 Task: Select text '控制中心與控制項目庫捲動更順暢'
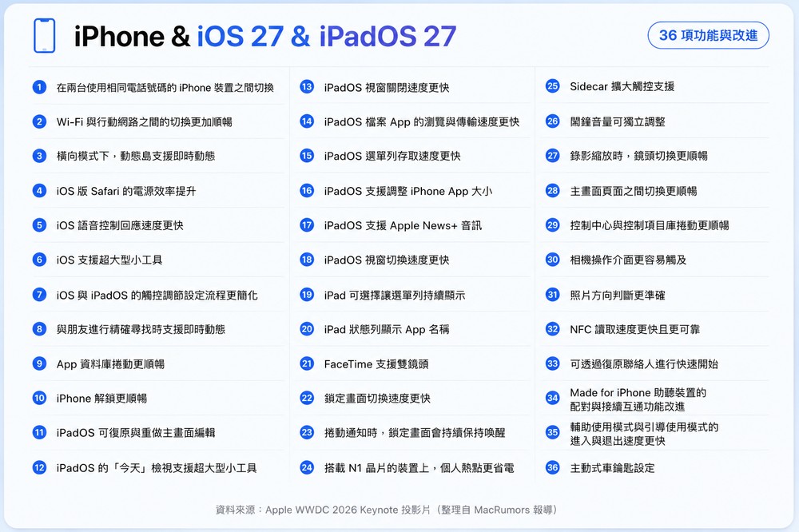click(x=650, y=225)
